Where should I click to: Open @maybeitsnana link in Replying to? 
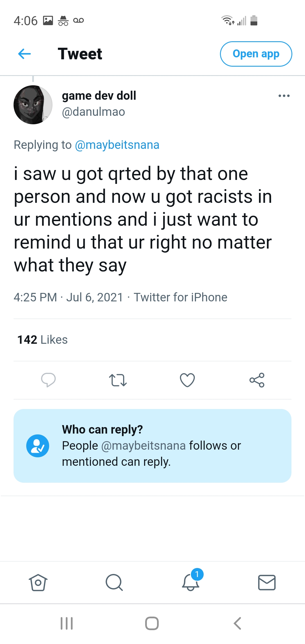click(117, 145)
